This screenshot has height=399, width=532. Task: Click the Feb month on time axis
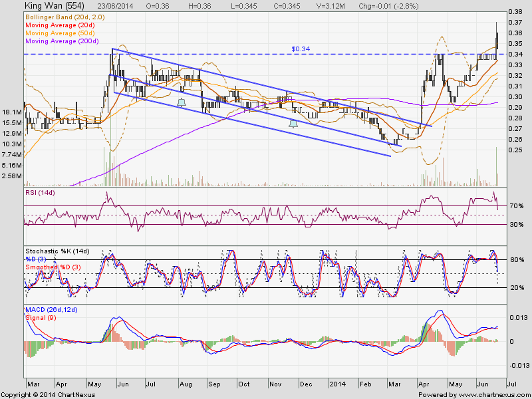pyautogui.click(x=366, y=385)
